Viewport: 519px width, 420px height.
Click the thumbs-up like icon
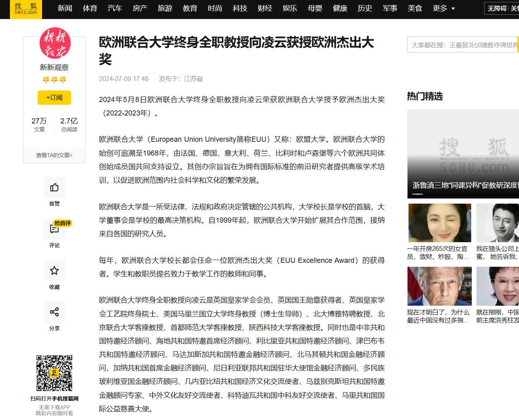(x=54, y=187)
